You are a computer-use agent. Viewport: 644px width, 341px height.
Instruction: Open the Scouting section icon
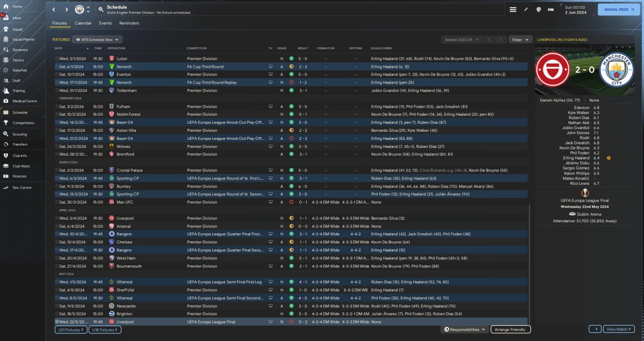(x=7, y=134)
